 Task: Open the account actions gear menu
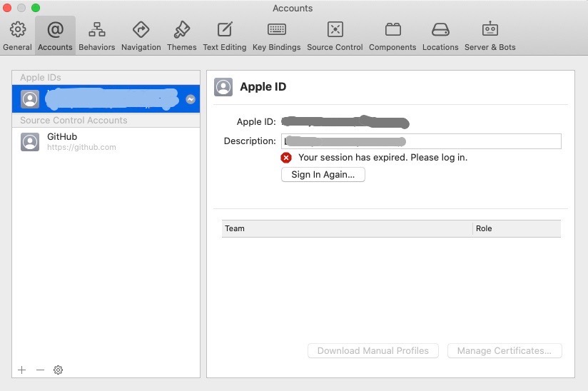pos(58,370)
